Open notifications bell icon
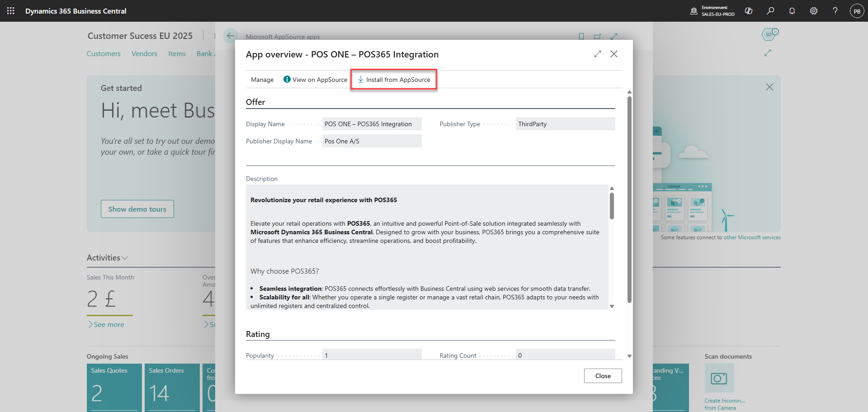 coord(792,11)
